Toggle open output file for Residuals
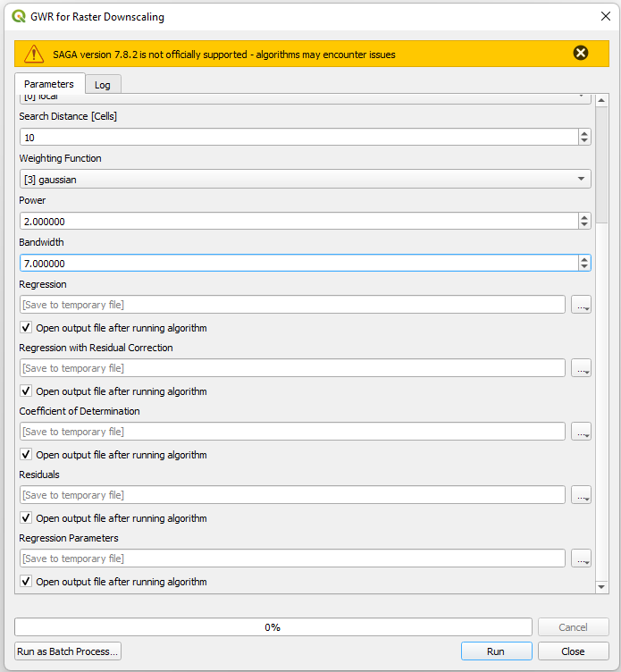The height and width of the screenshot is (672, 621). (x=26, y=518)
